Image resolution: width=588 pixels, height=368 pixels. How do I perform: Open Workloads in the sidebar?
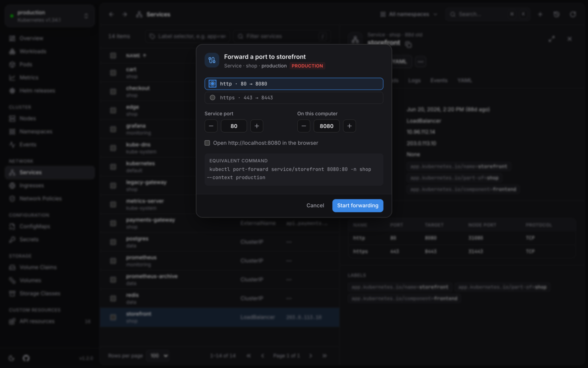tap(50, 51)
